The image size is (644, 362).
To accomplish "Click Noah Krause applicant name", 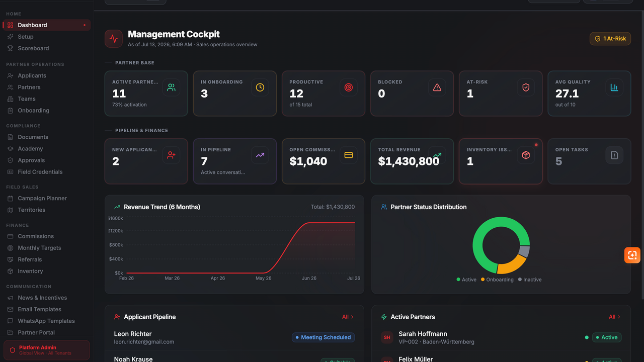I will [x=133, y=359].
